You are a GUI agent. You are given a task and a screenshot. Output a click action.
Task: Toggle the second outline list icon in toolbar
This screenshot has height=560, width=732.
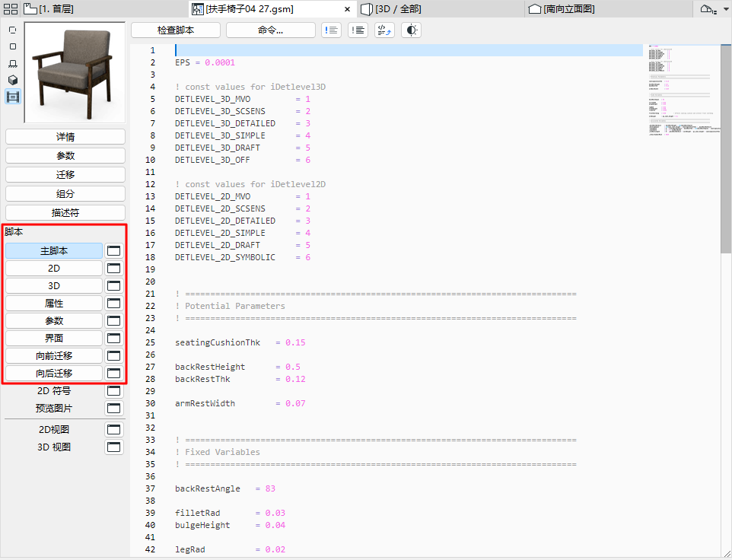358,30
